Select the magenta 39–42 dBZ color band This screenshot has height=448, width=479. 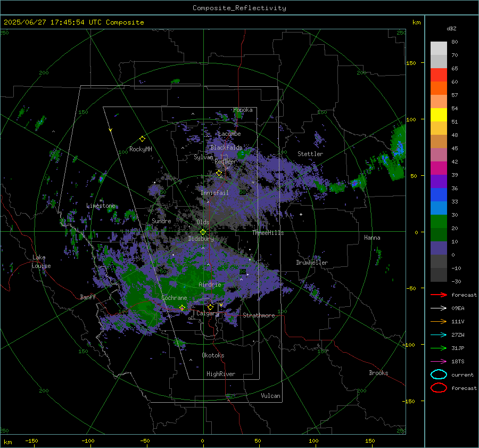(x=439, y=168)
